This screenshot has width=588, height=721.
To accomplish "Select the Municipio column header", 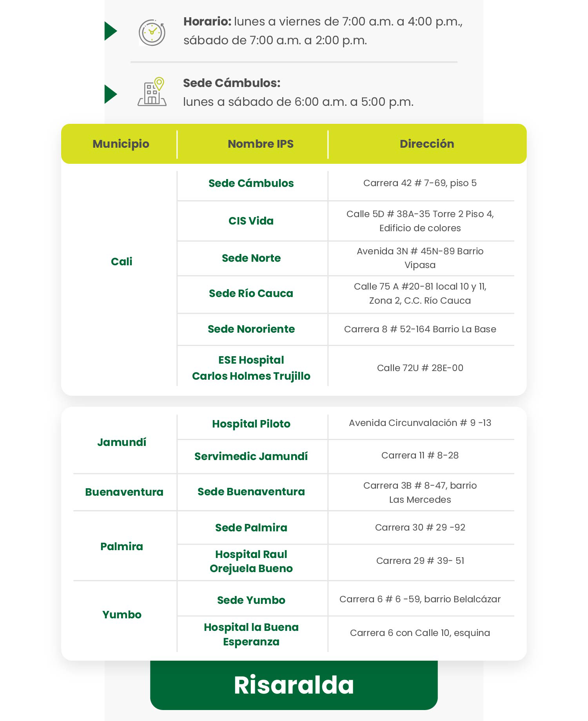I will pyautogui.click(x=121, y=144).
